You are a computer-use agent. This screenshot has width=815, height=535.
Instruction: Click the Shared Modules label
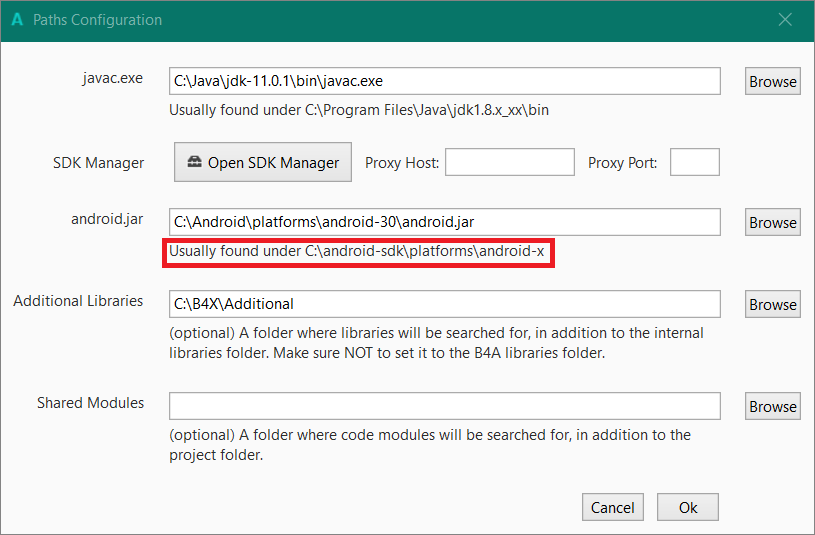click(x=90, y=403)
